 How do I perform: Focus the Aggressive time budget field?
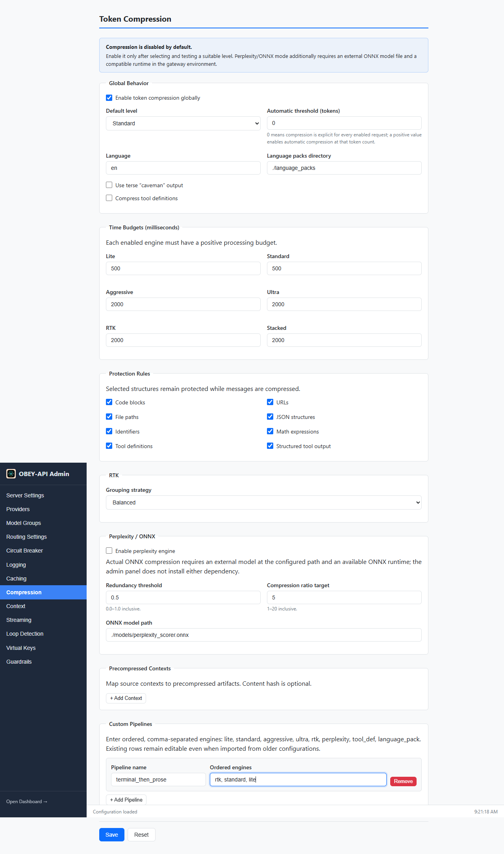click(183, 304)
